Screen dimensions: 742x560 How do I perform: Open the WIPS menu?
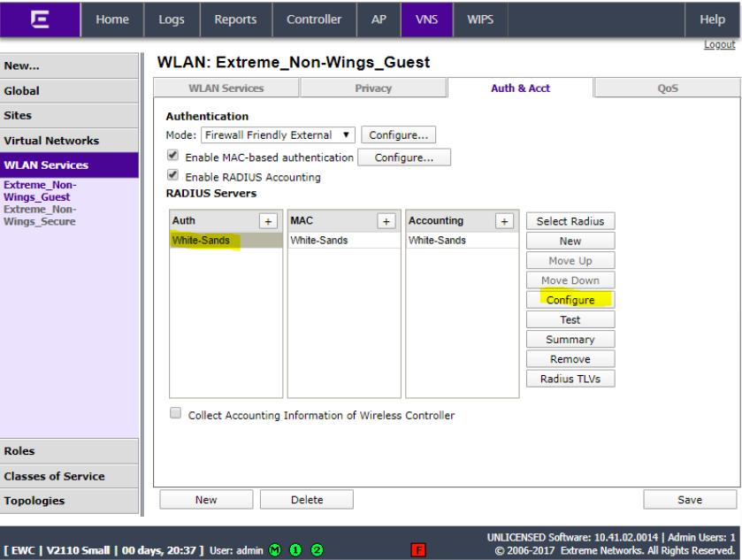[480, 19]
